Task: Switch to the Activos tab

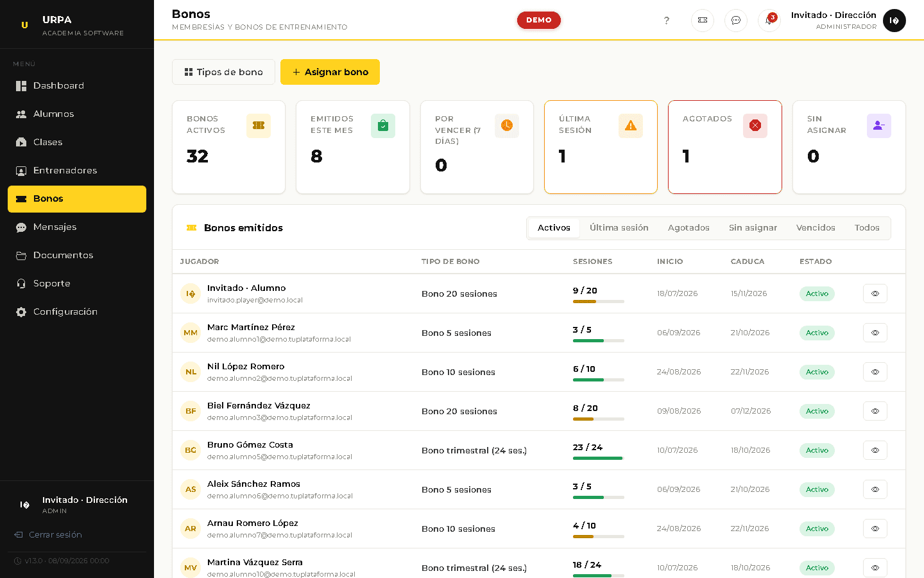Action: coord(554,228)
